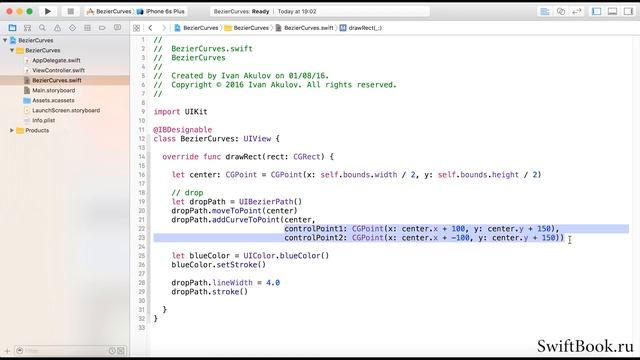
Task: Collapse the BezierCurves project root
Action: pyautogui.click(x=5, y=40)
